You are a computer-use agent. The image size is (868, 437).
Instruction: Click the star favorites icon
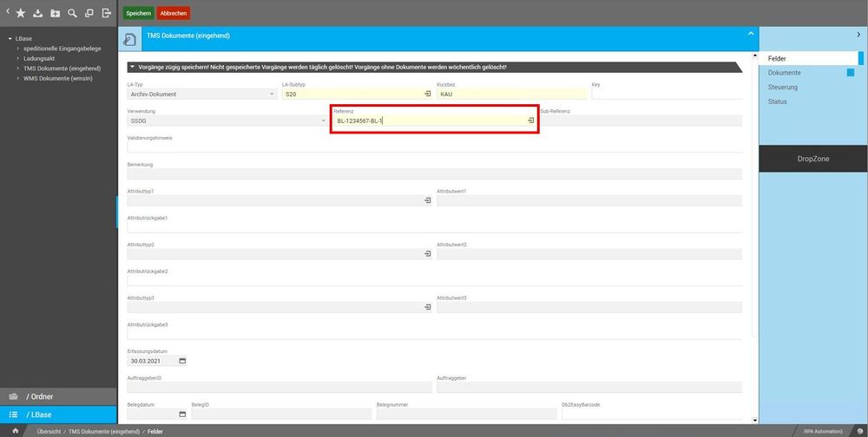21,13
